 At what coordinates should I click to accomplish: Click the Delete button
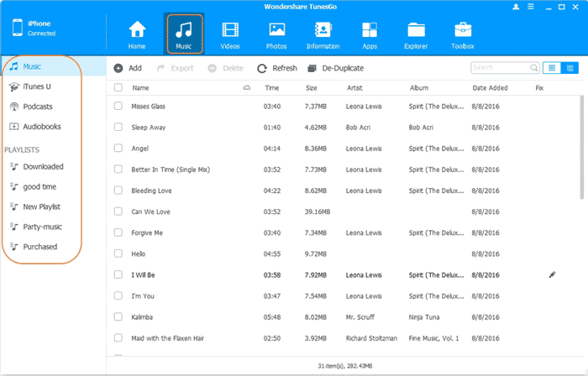225,68
